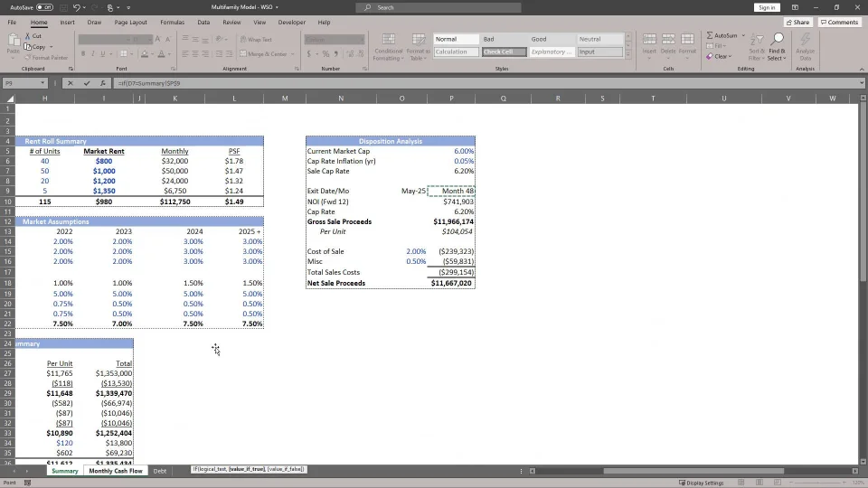The width and height of the screenshot is (868, 488).
Task: Open the Monthly Cash Flow sheet
Action: (116, 471)
